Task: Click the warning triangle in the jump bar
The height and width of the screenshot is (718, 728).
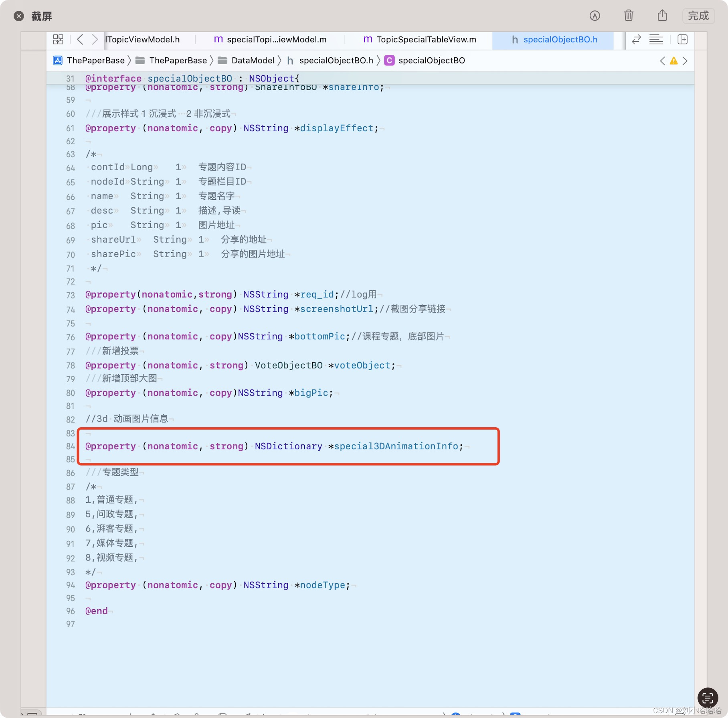Action: tap(674, 61)
